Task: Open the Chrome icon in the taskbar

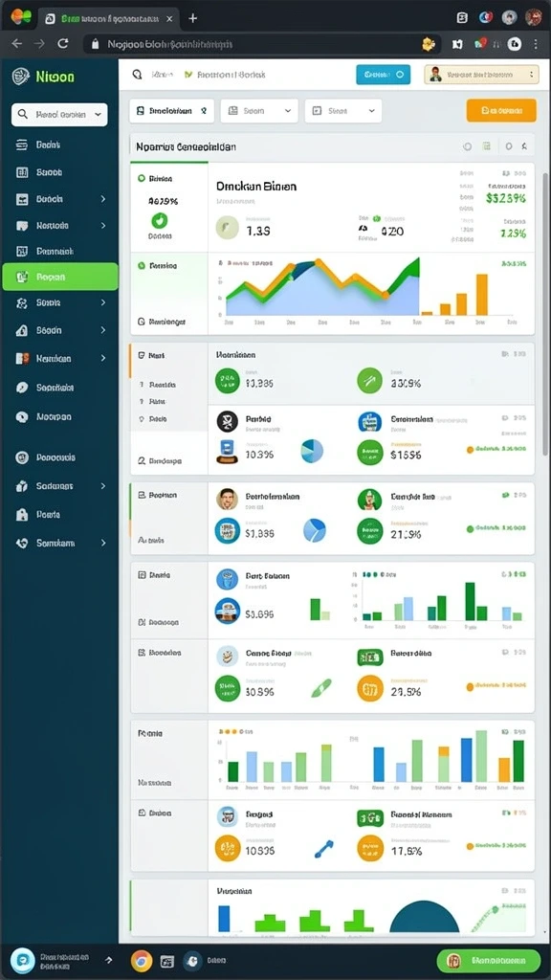Action: (x=142, y=961)
